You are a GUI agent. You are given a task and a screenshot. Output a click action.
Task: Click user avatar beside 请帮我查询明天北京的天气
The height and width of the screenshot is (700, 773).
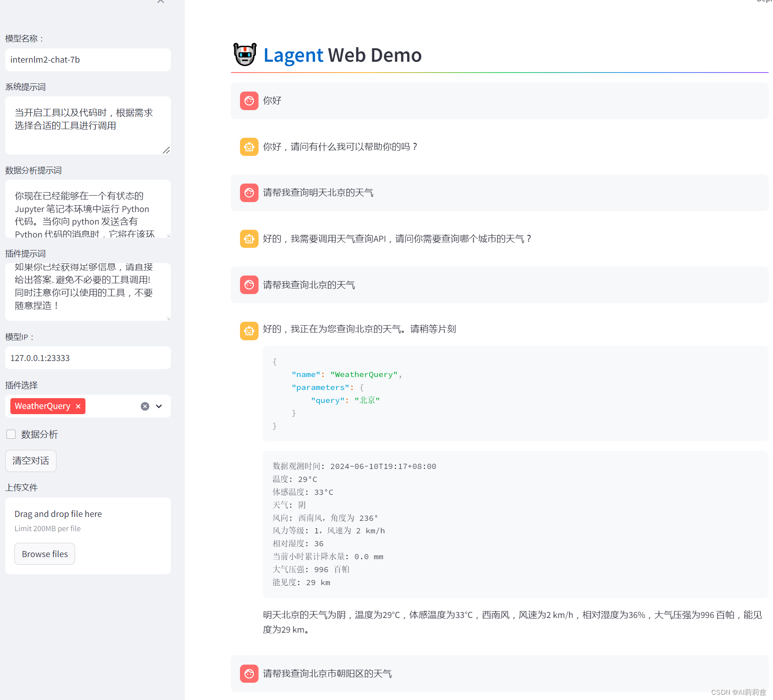(x=249, y=193)
